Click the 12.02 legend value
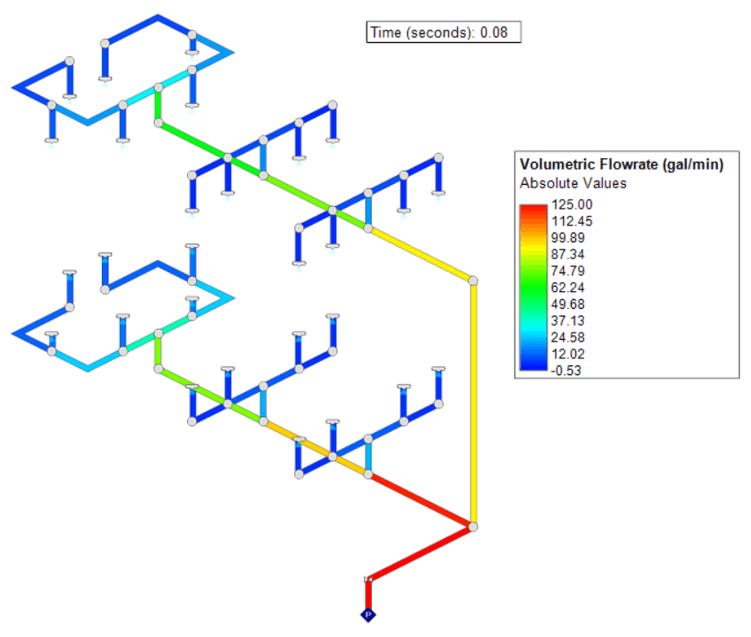The image size is (751, 637). coord(568,354)
